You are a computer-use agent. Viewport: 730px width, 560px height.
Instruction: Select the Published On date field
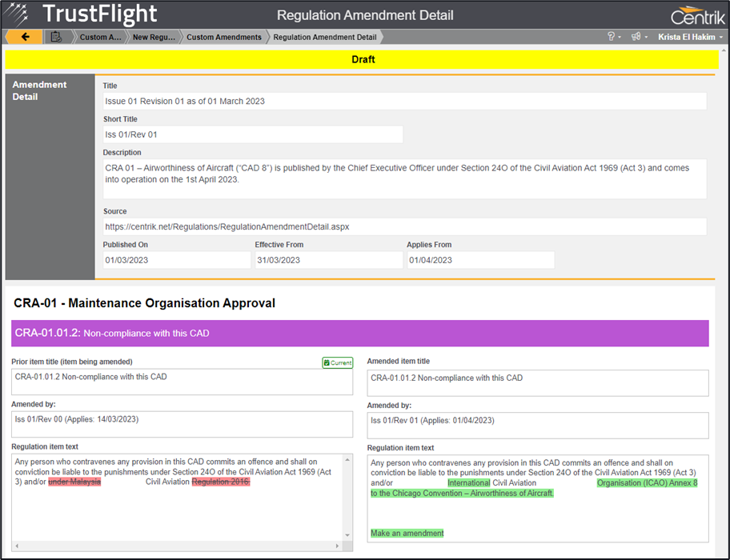click(x=176, y=260)
